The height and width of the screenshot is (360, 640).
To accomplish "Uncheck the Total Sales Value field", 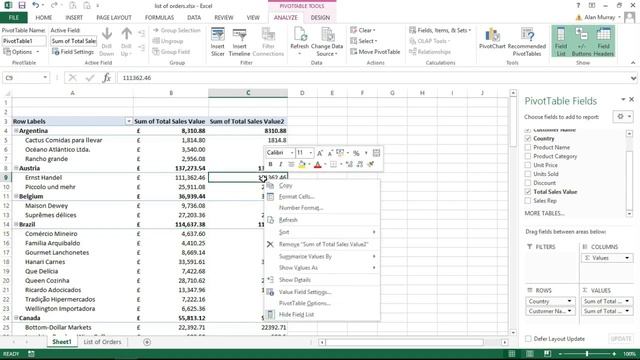I will click(x=528, y=192).
